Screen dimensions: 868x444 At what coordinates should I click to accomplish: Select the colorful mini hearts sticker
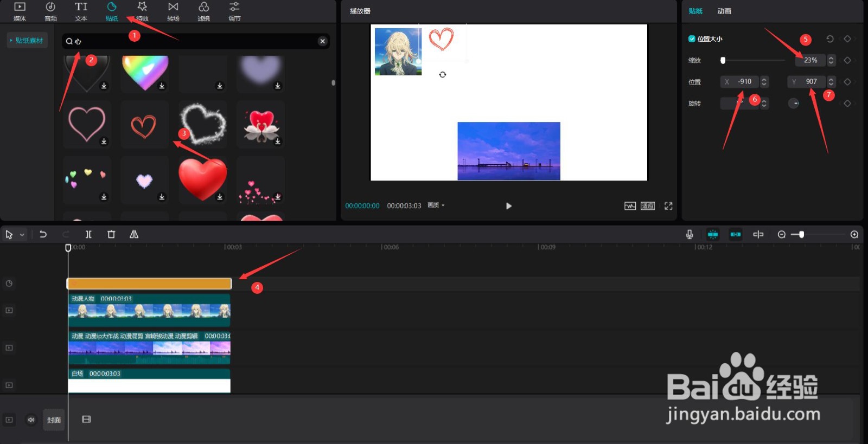[87, 179]
